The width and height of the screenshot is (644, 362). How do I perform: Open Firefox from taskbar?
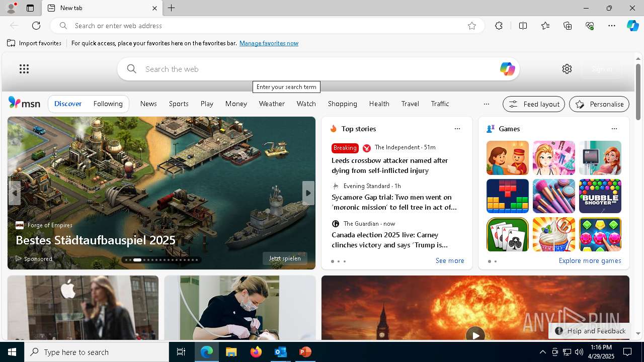(256, 352)
